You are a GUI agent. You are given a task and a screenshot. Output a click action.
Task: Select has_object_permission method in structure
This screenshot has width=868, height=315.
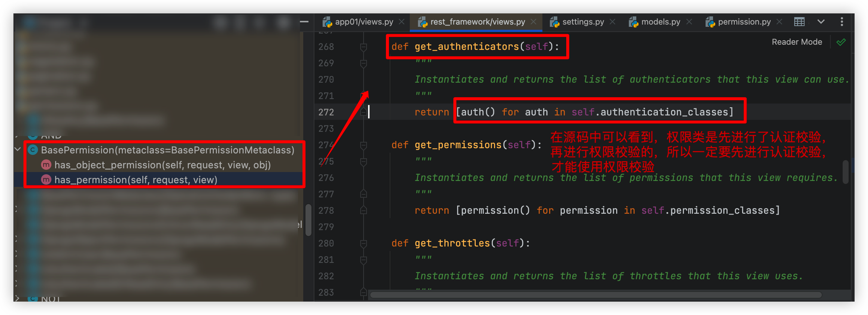[x=162, y=165]
